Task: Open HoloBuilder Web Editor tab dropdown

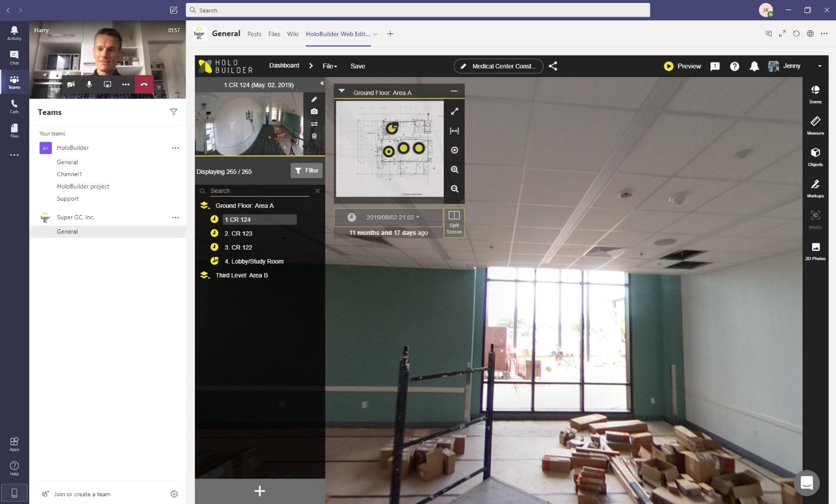Action: (x=375, y=34)
